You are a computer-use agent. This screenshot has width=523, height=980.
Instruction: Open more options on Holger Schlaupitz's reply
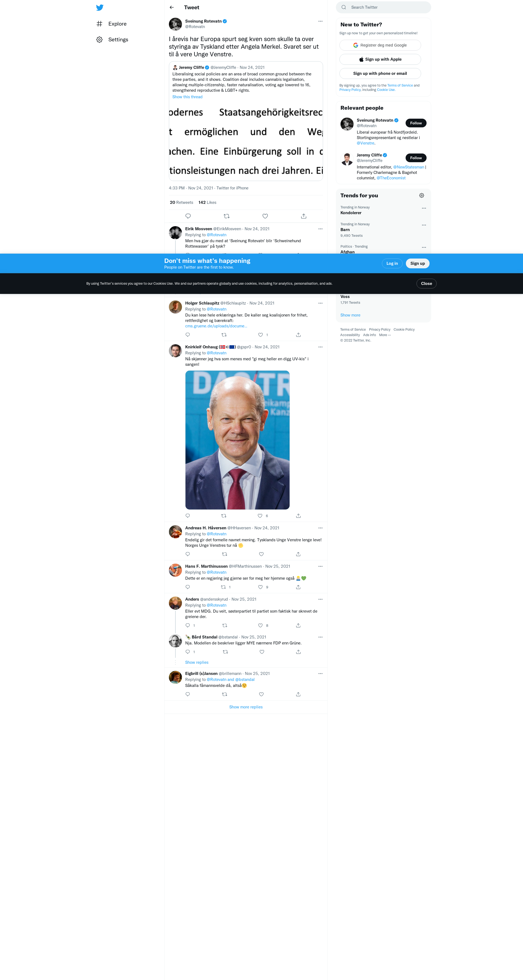click(320, 303)
